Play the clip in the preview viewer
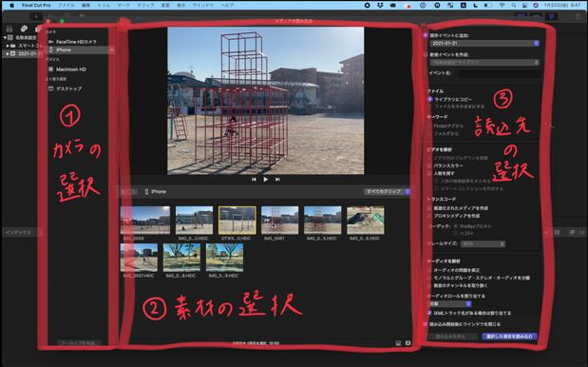This screenshot has height=367, width=588. pyautogui.click(x=265, y=180)
